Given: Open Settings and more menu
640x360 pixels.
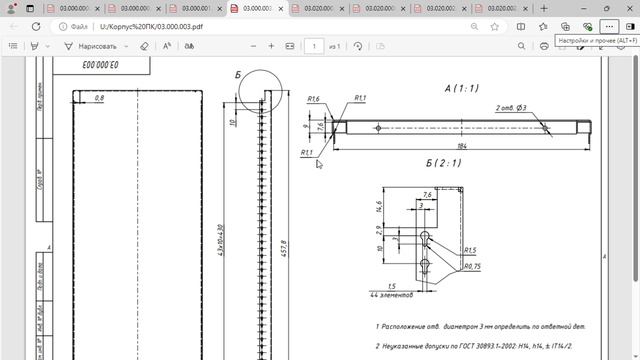Looking at the screenshot, I should pos(609,27).
